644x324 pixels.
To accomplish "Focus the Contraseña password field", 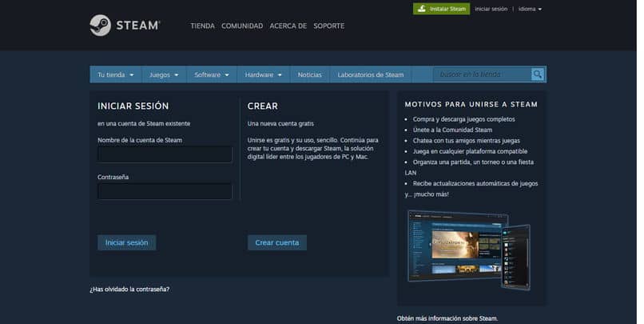I will point(165,192).
